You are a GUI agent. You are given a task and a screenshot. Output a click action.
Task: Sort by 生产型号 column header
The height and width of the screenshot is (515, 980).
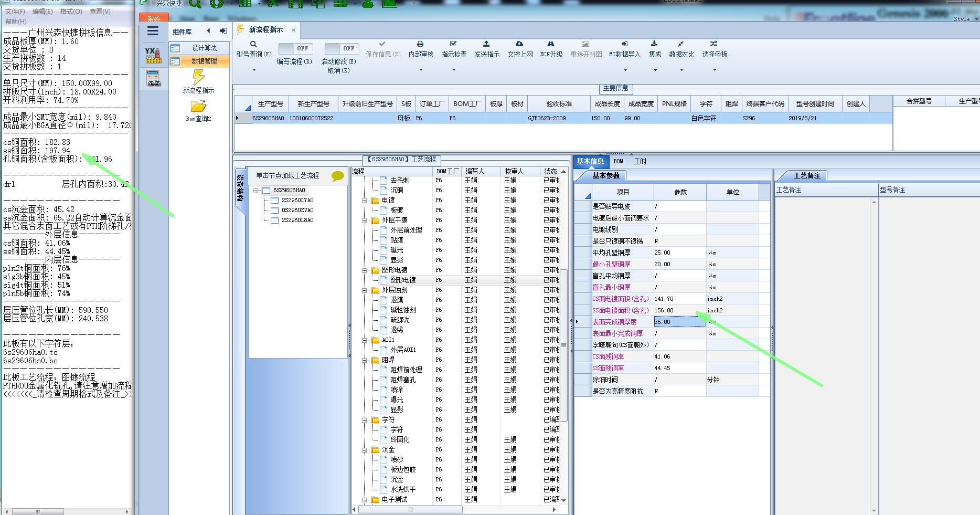270,104
